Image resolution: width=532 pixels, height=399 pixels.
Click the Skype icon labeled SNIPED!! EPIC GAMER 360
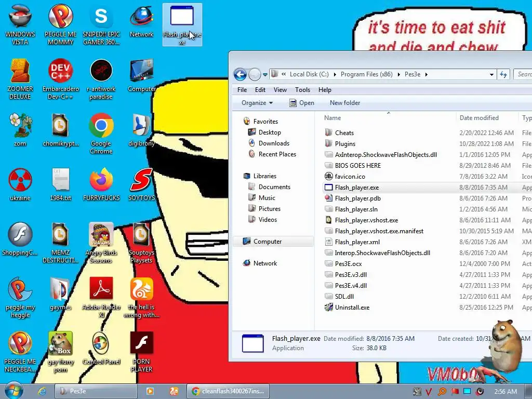coord(101,24)
